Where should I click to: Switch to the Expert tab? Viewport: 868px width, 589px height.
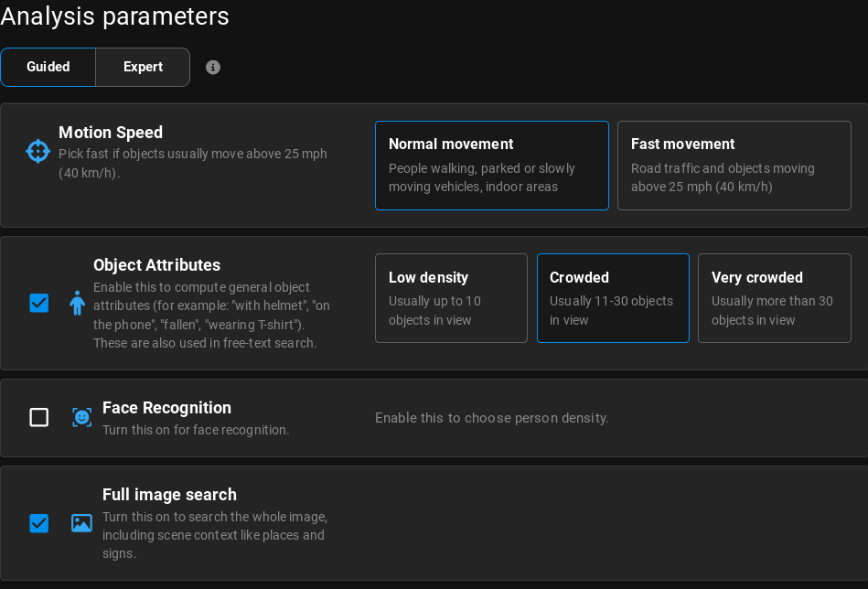[x=143, y=67]
